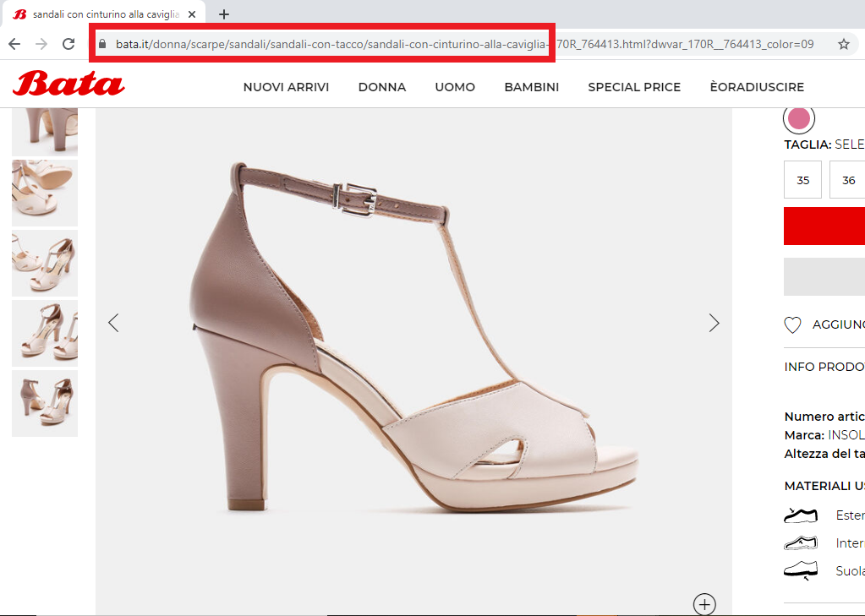Image resolution: width=865 pixels, height=616 pixels.
Task: Select thumbnail of heels seen from behind
Action: 45,131
